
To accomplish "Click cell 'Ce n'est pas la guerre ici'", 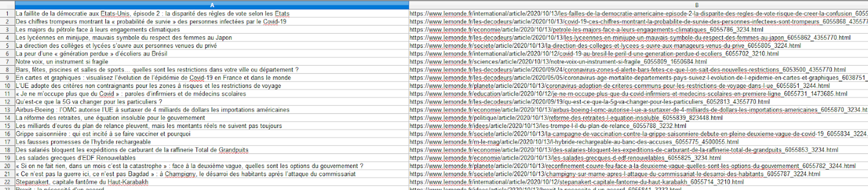I will coord(212,174).
